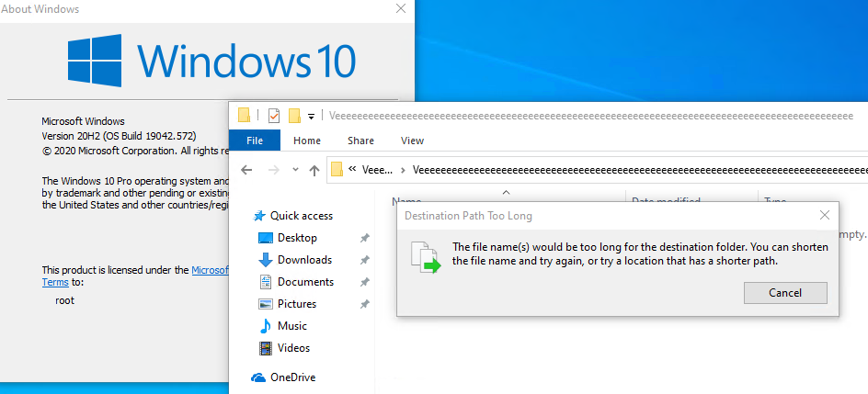Open Pictures in navigation pane

297,304
